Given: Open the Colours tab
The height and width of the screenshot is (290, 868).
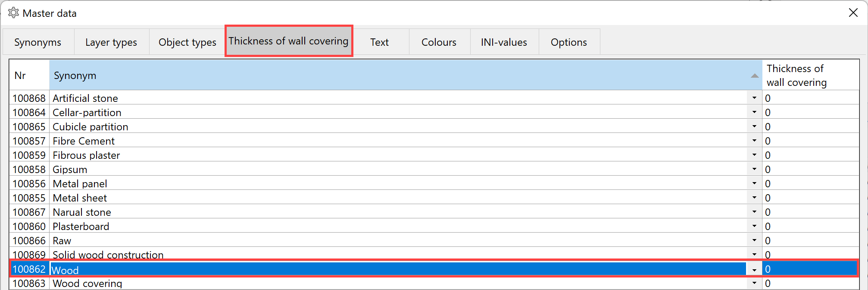Looking at the screenshot, I should click(439, 42).
